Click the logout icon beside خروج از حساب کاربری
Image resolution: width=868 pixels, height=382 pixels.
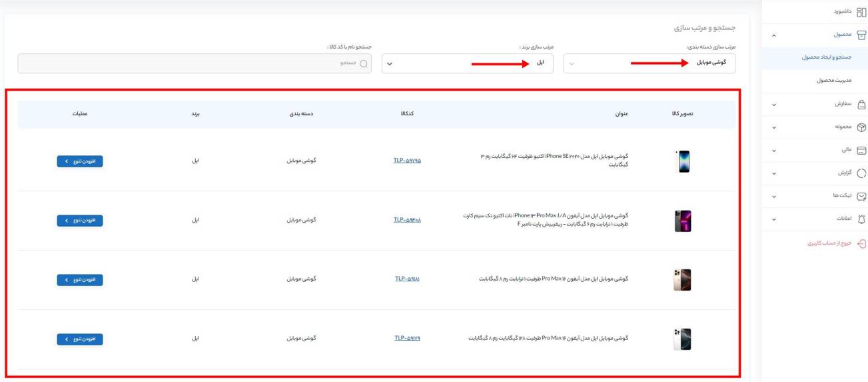(x=861, y=243)
